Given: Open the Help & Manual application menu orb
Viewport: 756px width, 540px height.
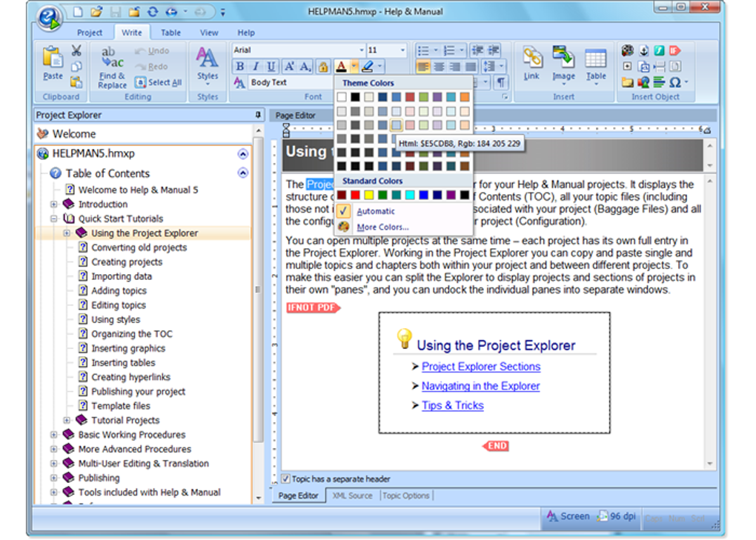Looking at the screenshot, I should (50, 17).
